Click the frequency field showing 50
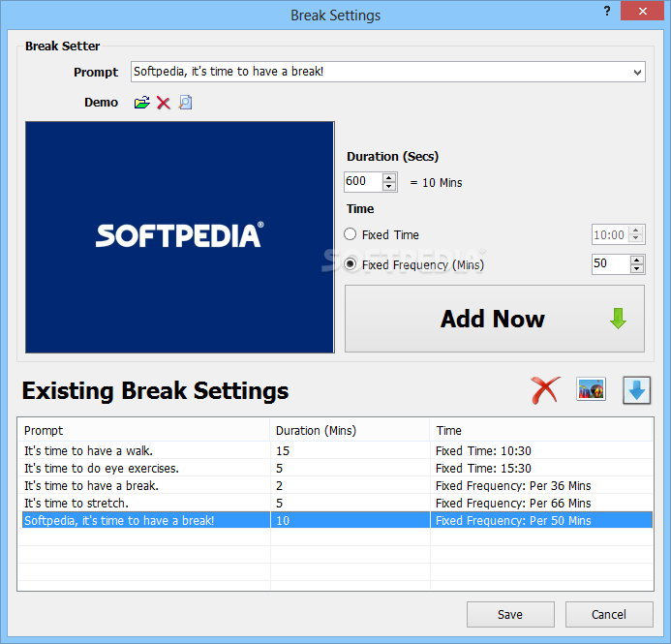The image size is (671, 644). [x=611, y=264]
